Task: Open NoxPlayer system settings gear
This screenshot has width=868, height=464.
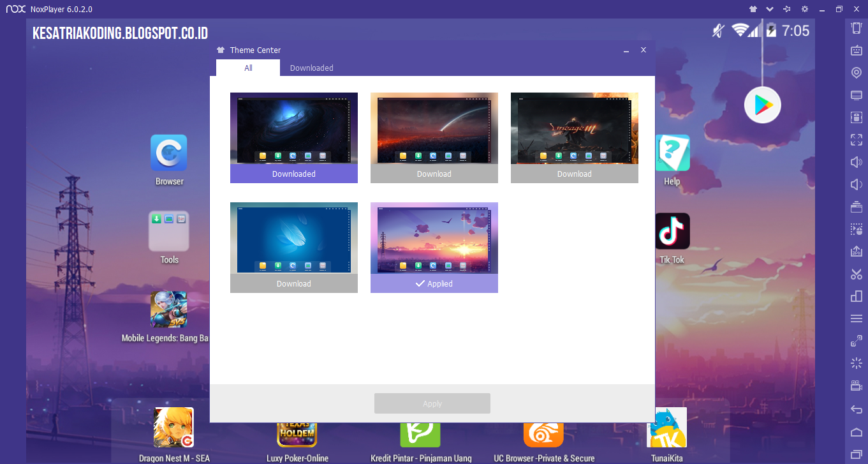Action: point(804,9)
